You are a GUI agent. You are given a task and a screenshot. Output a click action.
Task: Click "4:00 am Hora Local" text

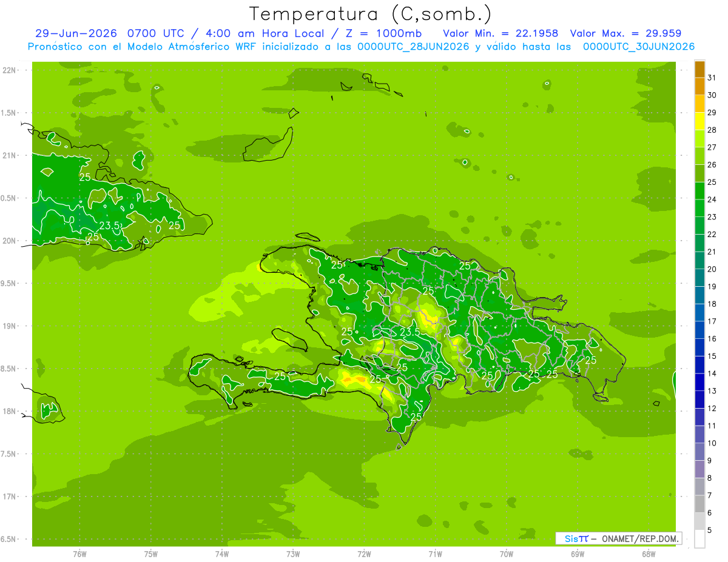tap(266, 33)
